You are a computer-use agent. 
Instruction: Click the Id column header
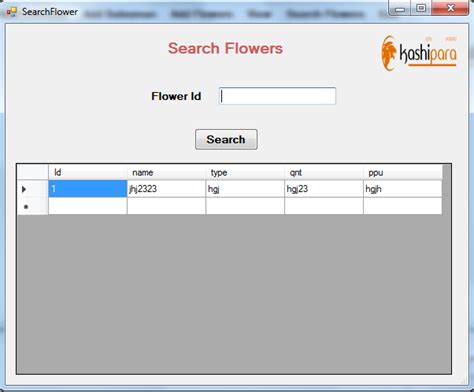pos(88,172)
